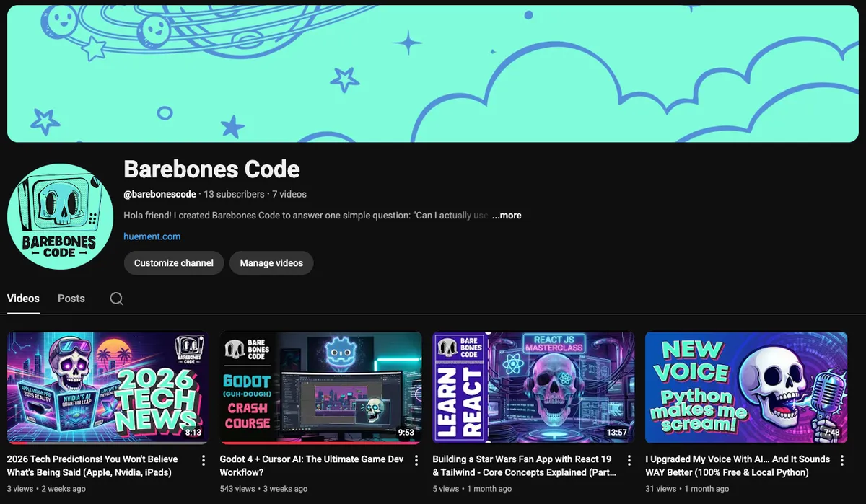
Task: Open three-dot menu for Upgraded Voice video
Action: pos(842,460)
